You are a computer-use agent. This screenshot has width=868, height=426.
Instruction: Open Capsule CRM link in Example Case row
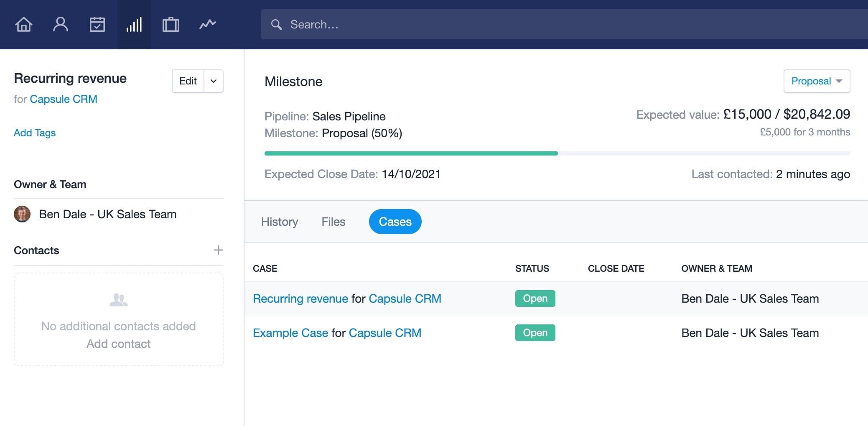[385, 333]
